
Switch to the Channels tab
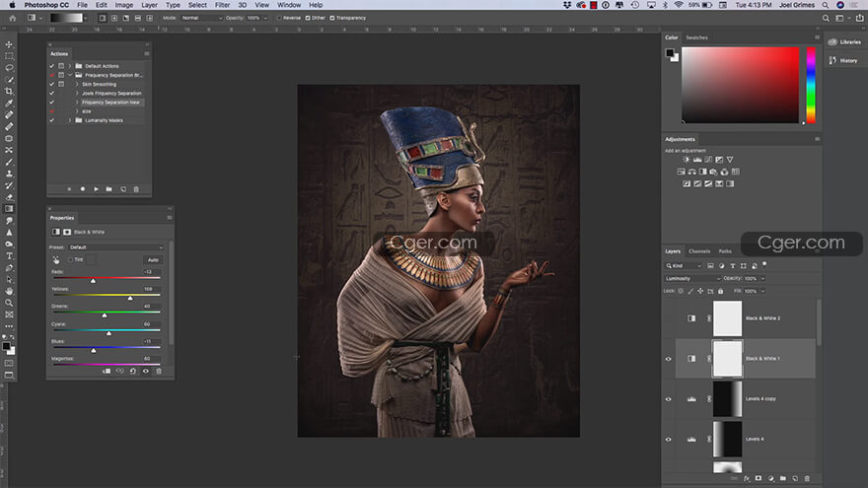(x=699, y=251)
